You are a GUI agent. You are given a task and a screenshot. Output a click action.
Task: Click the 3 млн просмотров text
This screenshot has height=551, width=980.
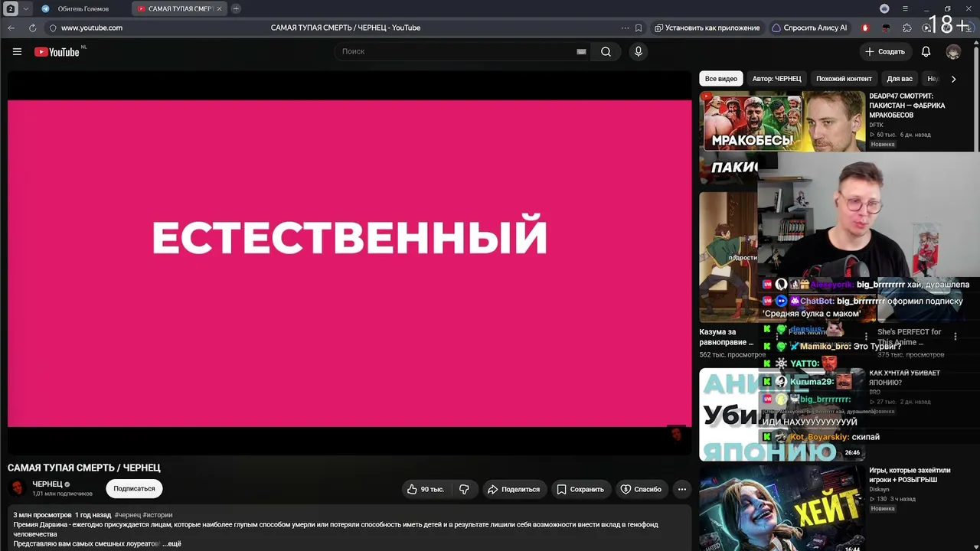[42, 515]
